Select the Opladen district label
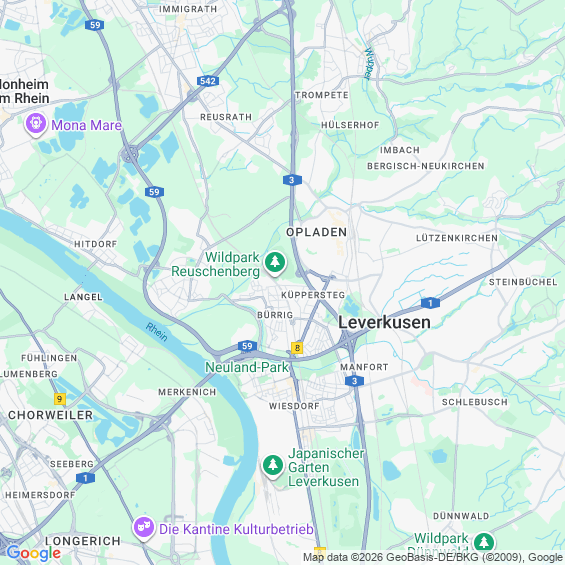Screen dimensions: 565x565 (x=316, y=232)
